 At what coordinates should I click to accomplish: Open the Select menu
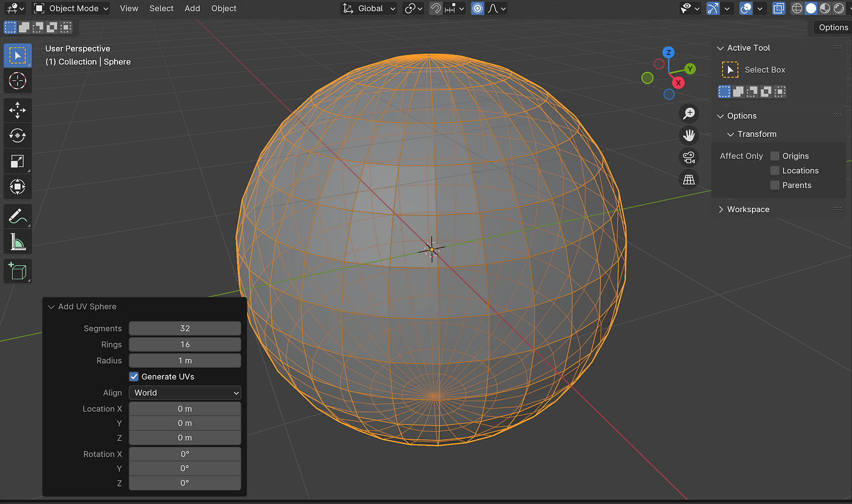162,8
